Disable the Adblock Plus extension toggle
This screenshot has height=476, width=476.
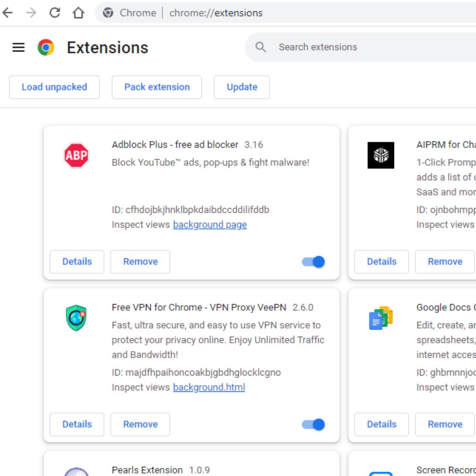[313, 262]
